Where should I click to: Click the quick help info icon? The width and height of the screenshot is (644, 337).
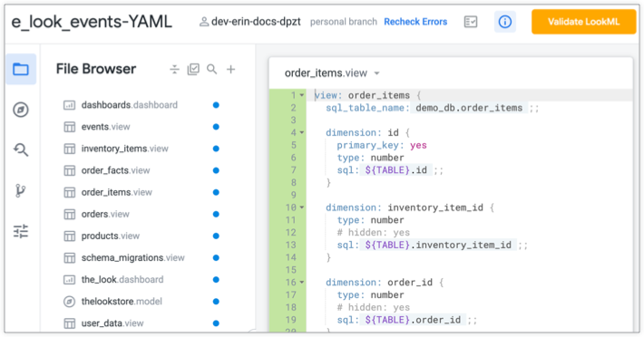[504, 22]
